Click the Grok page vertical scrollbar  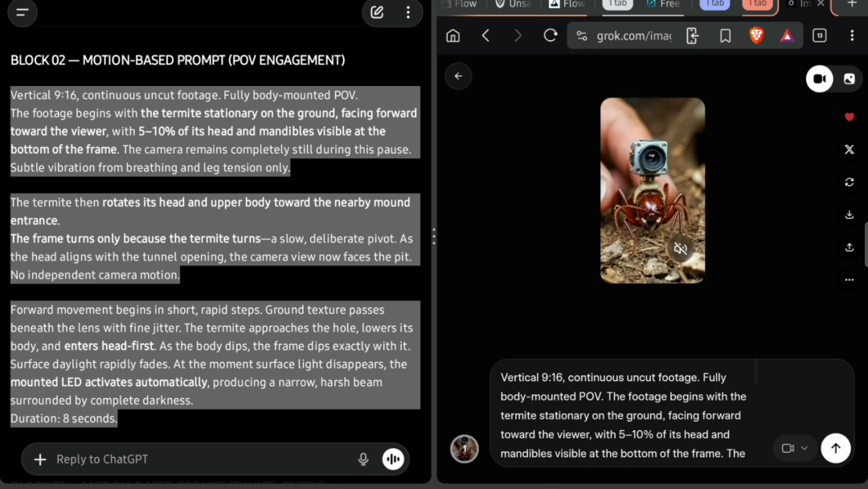coord(866,244)
